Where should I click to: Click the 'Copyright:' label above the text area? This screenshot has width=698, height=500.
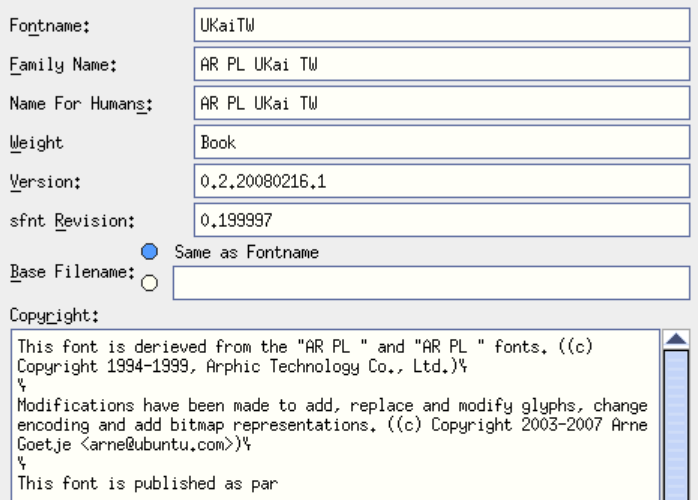[x=54, y=315]
